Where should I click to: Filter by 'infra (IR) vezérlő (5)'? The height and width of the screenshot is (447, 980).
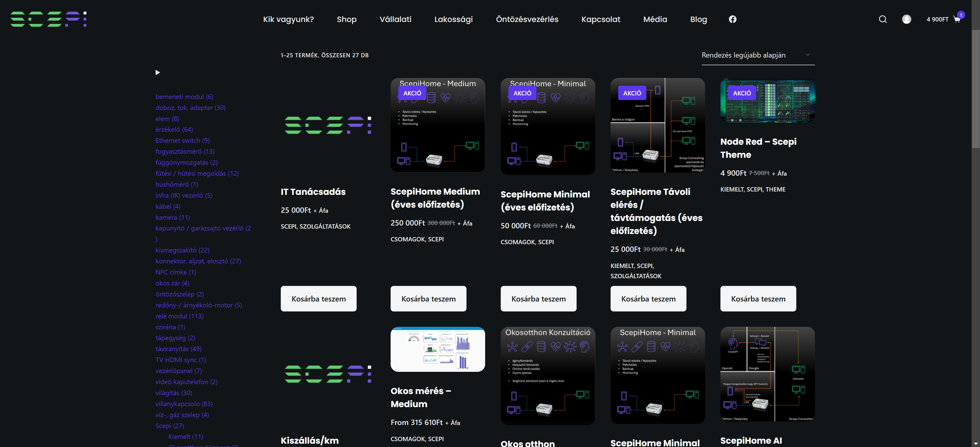184,195
